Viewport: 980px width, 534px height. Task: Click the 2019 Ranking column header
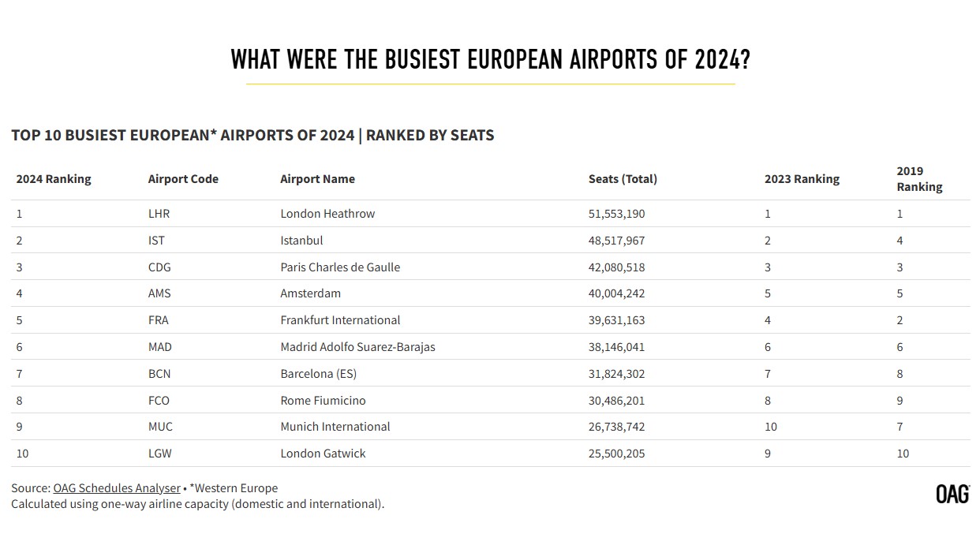[x=919, y=179]
